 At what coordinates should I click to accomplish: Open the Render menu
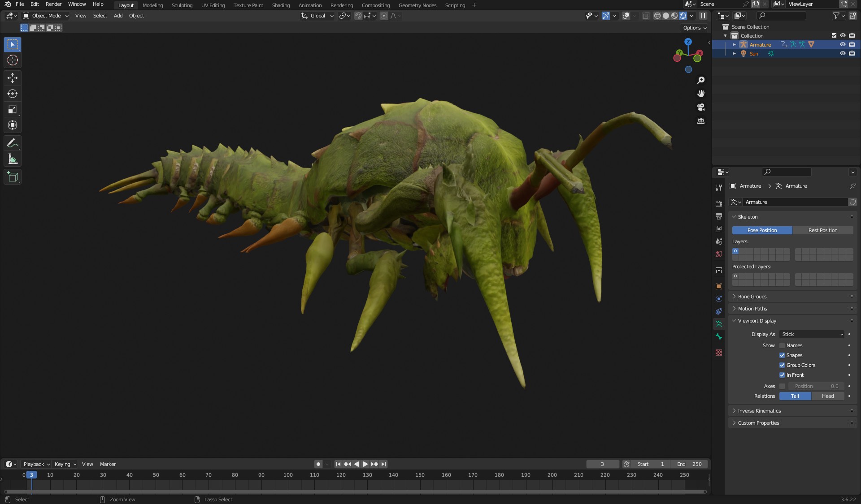(53, 4)
